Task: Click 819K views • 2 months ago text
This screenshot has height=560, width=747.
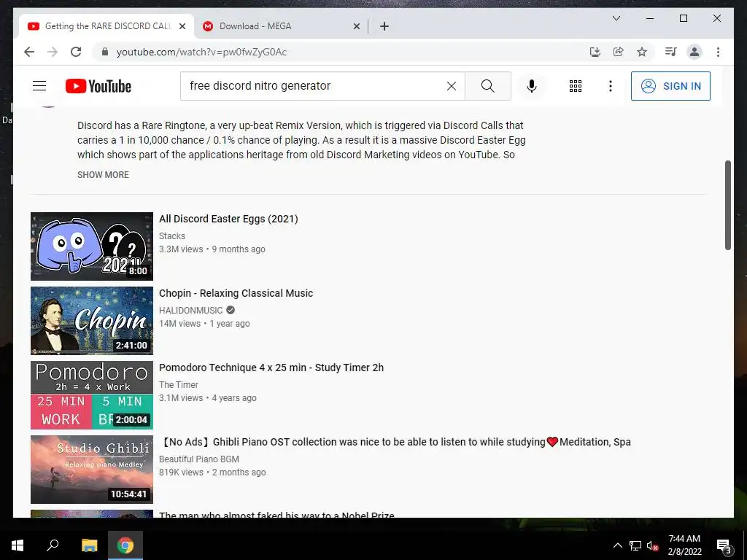Action: pos(212,472)
